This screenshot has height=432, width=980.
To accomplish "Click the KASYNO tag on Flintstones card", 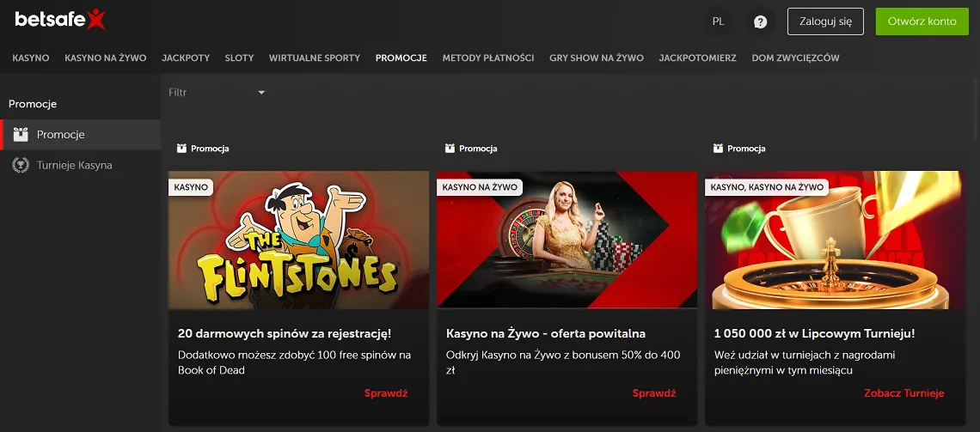I will click(x=191, y=186).
